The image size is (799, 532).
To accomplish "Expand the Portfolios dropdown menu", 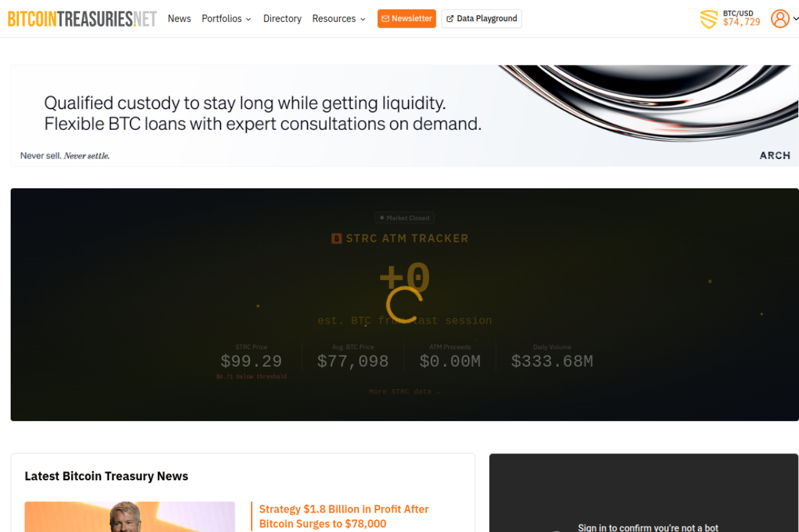I will click(x=226, y=19).
